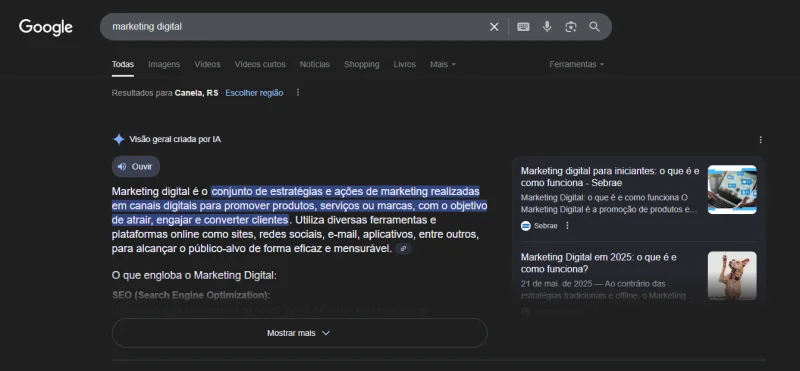Clear the search box with X icon
The height and width of the screenshot is (371, 800).
494,27
